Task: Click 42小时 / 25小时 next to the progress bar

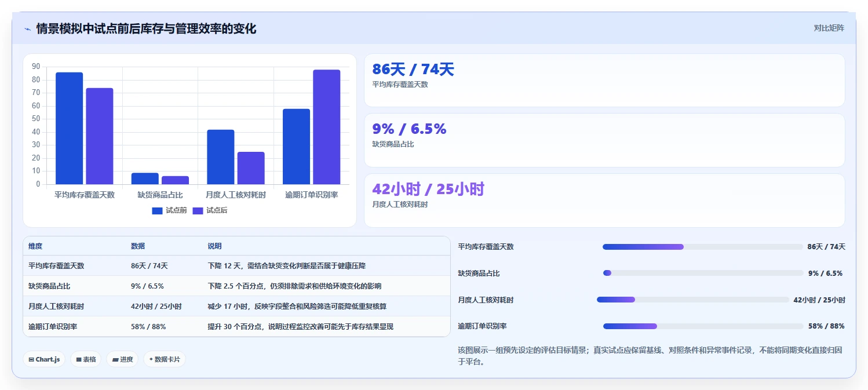Action: tap(819, 300)
